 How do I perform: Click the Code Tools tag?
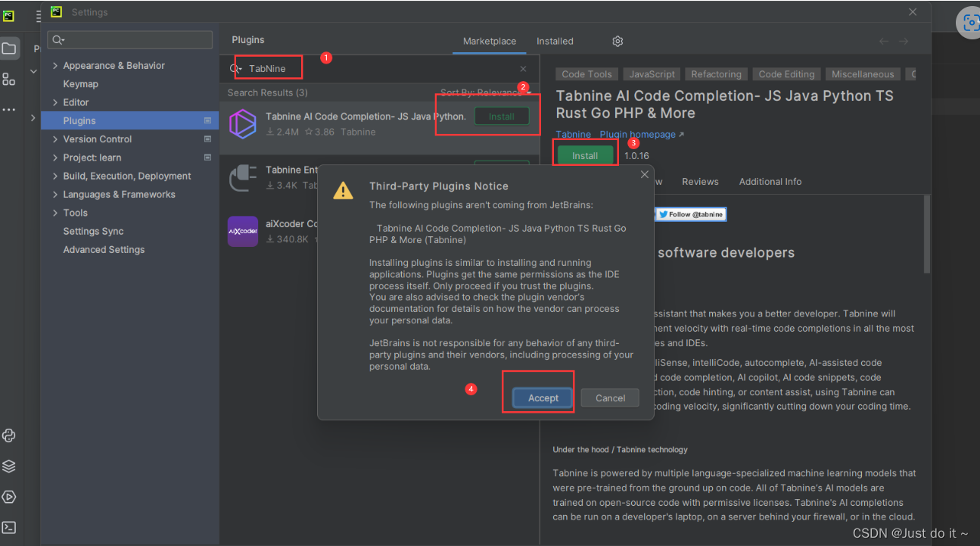click(586, 74)
